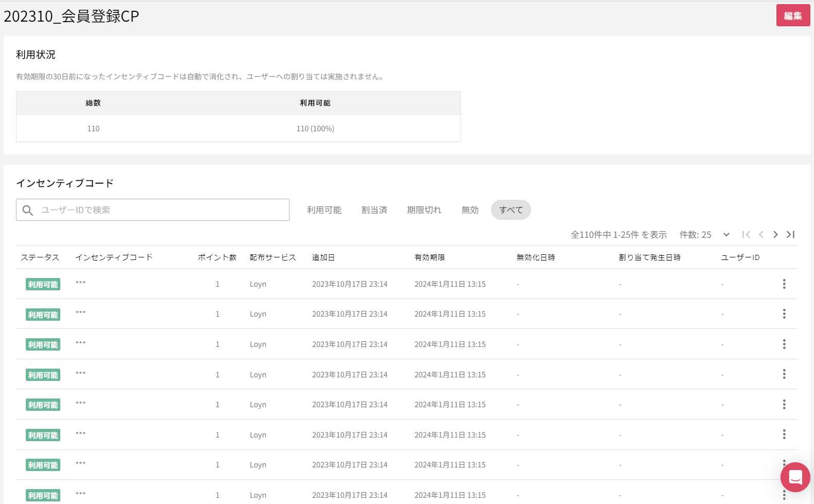Click the ユーザーID column header
Screen dimensions: 814x504
(x=740, y=257)
